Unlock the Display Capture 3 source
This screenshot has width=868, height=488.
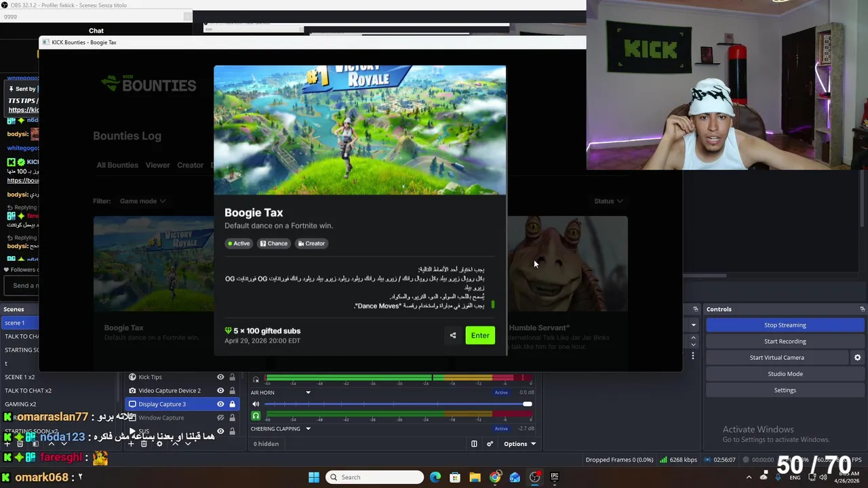coord(232,404)
